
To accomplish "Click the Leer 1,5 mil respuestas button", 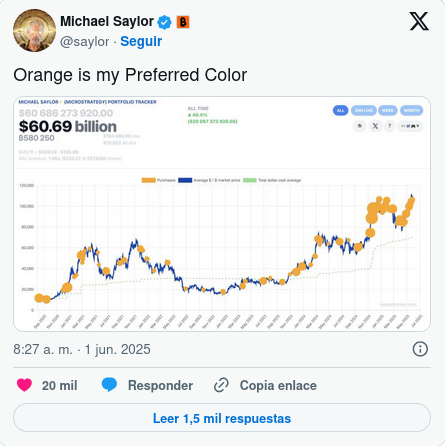I will pyautogui.click(x=222, y=418).
